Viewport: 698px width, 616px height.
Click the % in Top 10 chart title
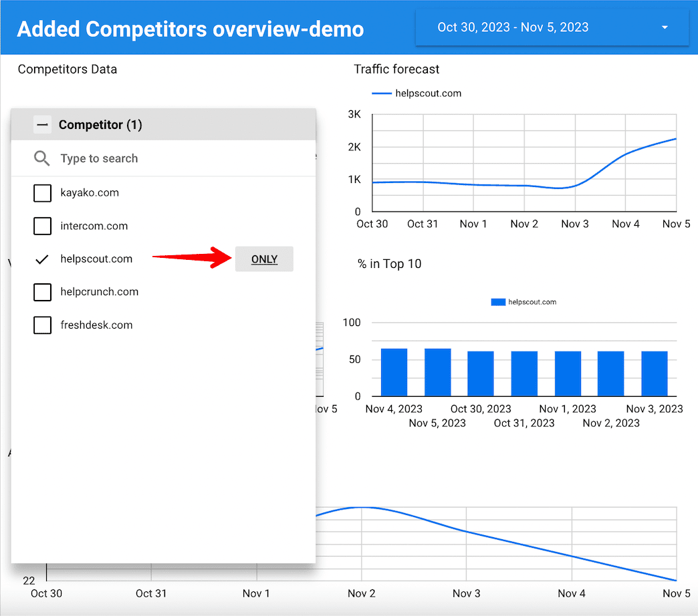[x=390, y=264]
